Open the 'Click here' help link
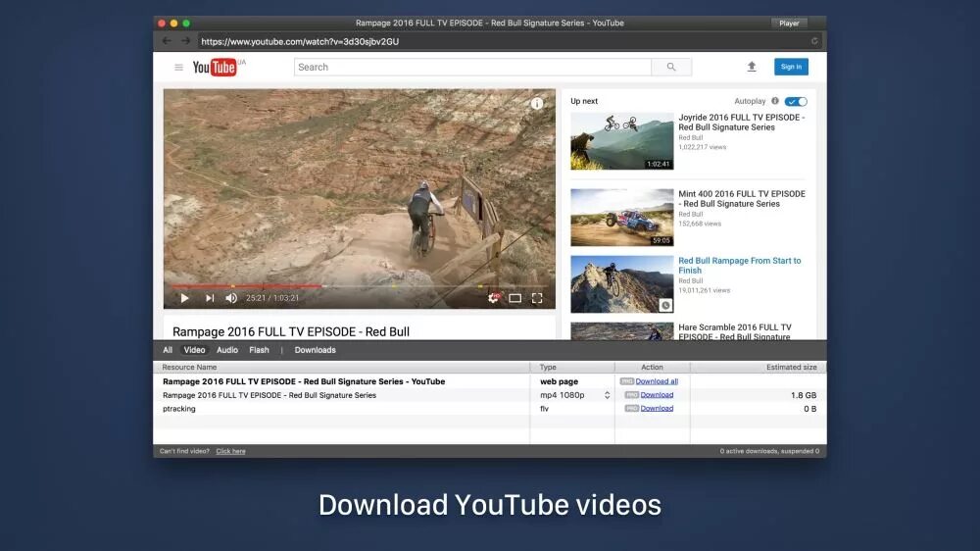Image resolution: width=980 pixels, height=551 pixels. point(230,451)
